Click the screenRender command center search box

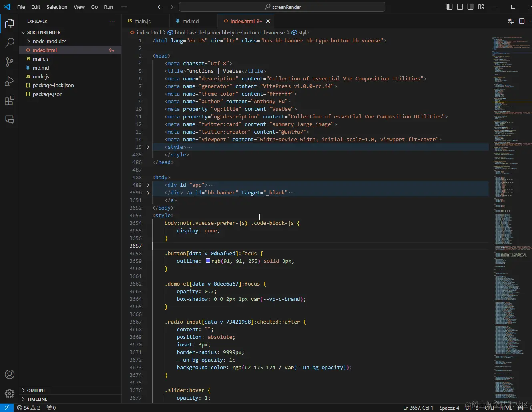282,7
